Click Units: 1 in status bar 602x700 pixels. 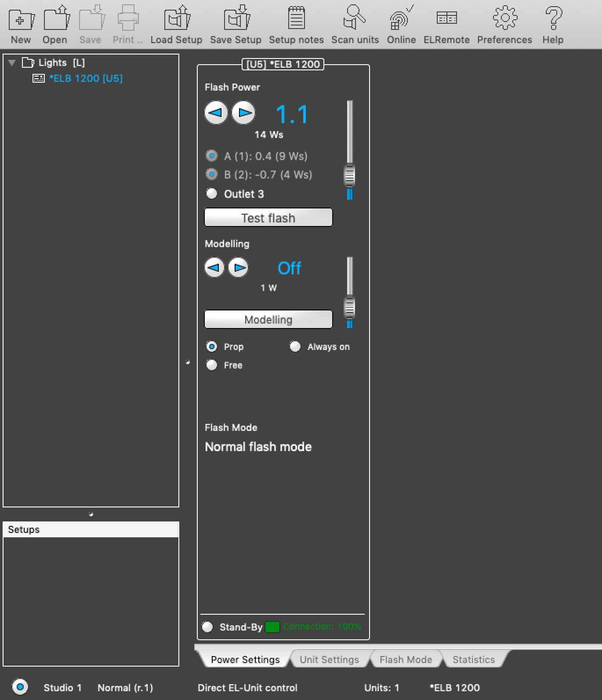pos(381,688)
